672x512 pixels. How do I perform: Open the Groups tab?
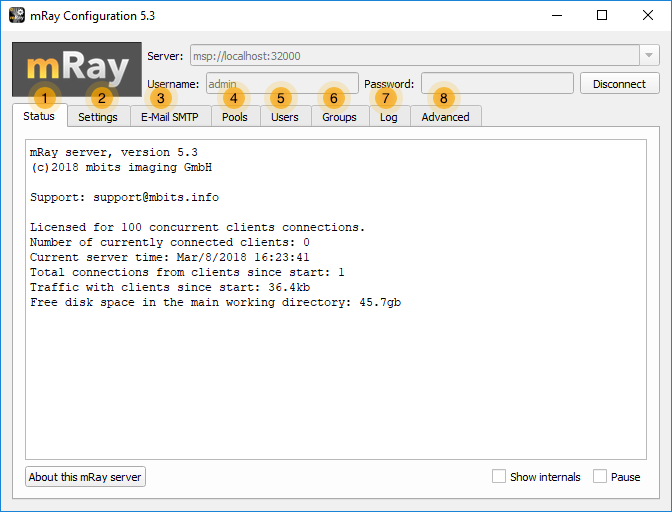(x=340, y=117)
